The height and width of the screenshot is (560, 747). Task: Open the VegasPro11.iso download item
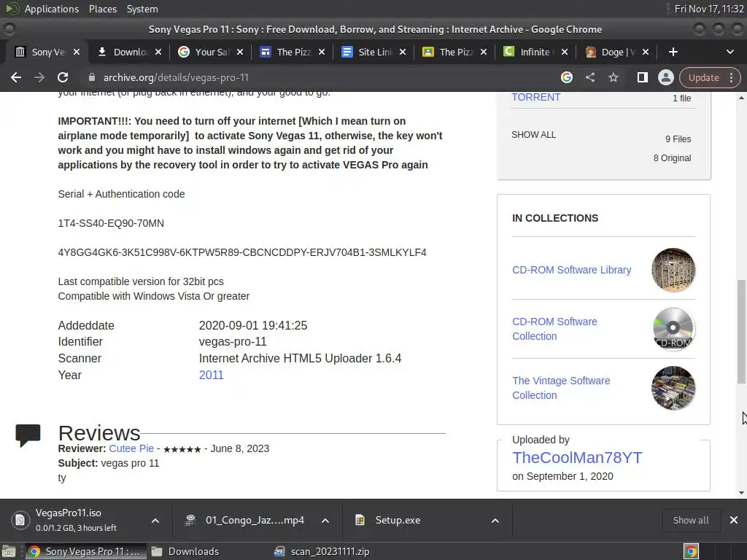click(76, 521)
